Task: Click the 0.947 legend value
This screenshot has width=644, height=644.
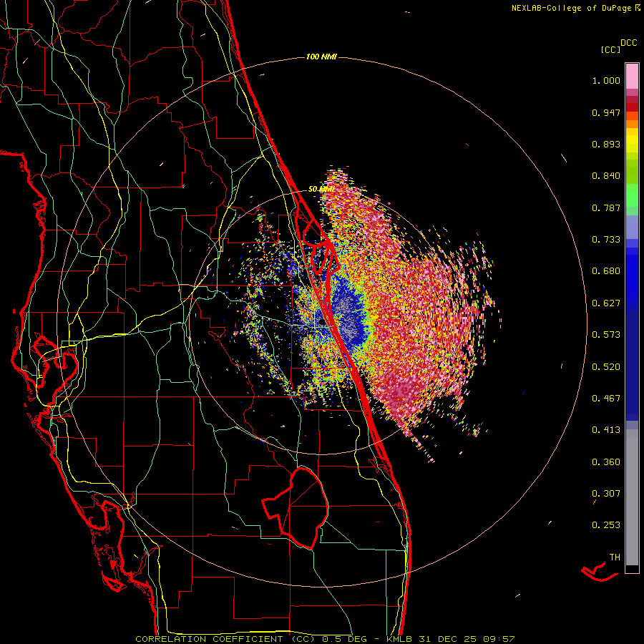Action: tap(606, 112)
